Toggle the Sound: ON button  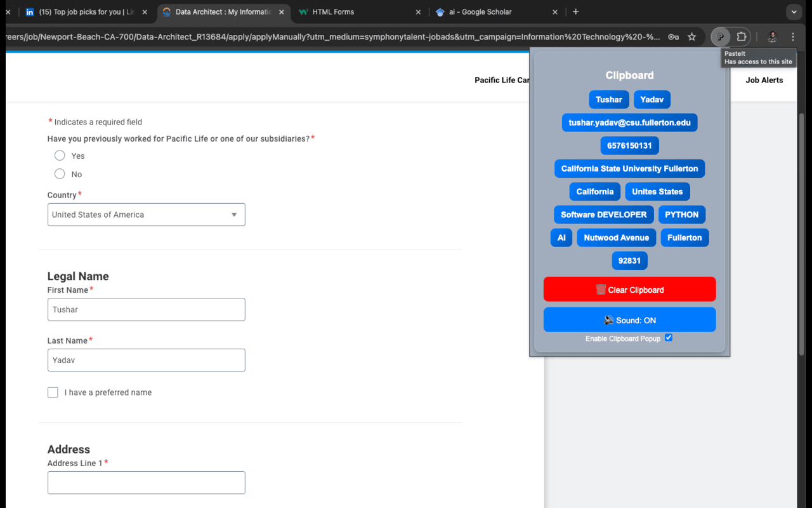pyautogui.click(x=629, y=320)
